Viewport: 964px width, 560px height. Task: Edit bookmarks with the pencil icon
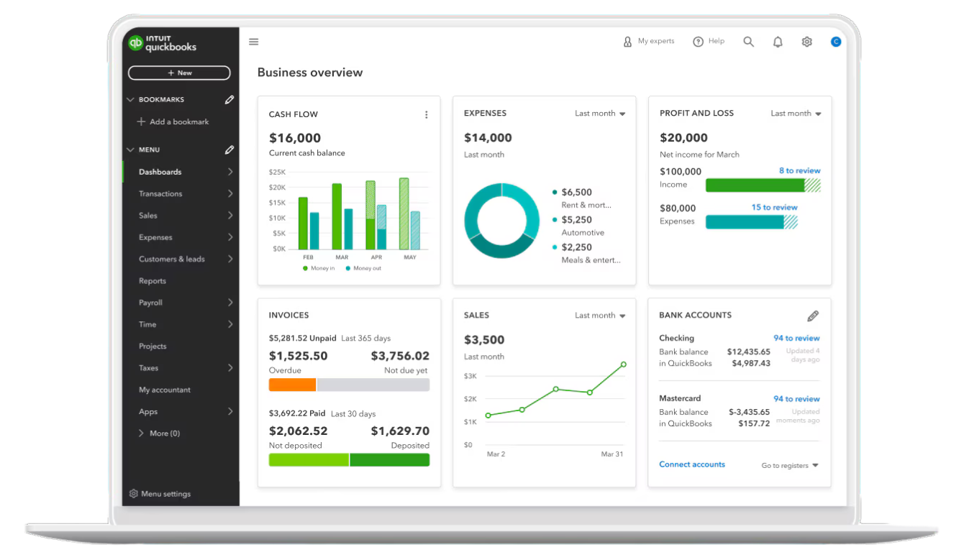(x=229, y=100)
